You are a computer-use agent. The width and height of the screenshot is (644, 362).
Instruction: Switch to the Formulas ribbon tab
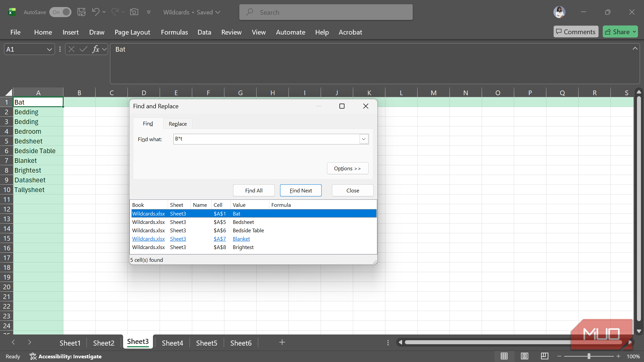174,32
